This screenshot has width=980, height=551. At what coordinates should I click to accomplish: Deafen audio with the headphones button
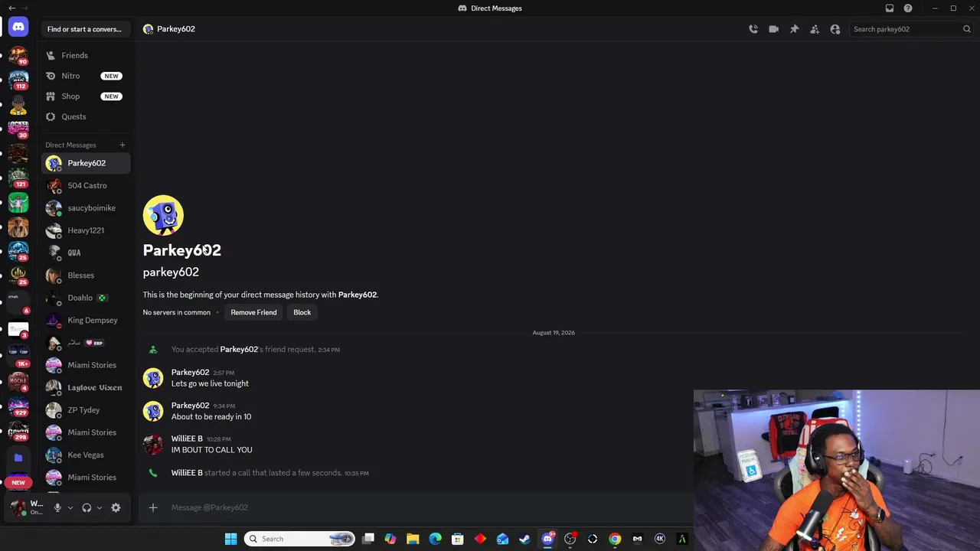pos(87,507)
